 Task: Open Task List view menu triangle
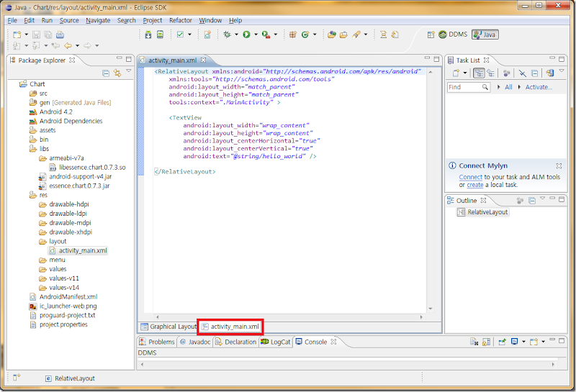[562, 70]
